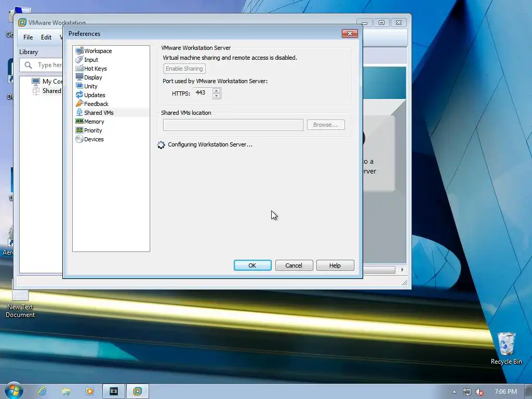Click the Display preferences label
This screenshot has width=532, height=399.
(93, 77)
